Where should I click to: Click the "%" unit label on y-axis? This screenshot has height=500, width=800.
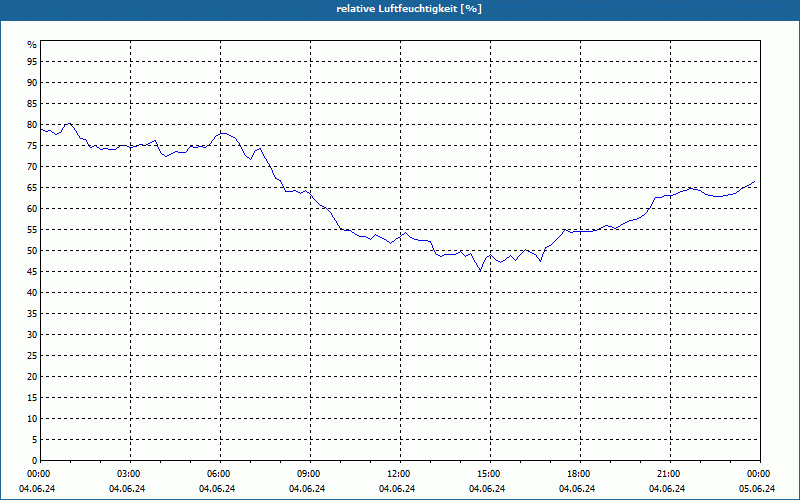coord(32,45)
